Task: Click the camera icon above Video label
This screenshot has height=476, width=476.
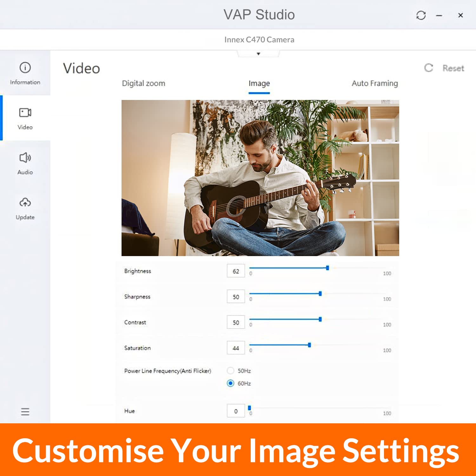Action: pos(25,112)
